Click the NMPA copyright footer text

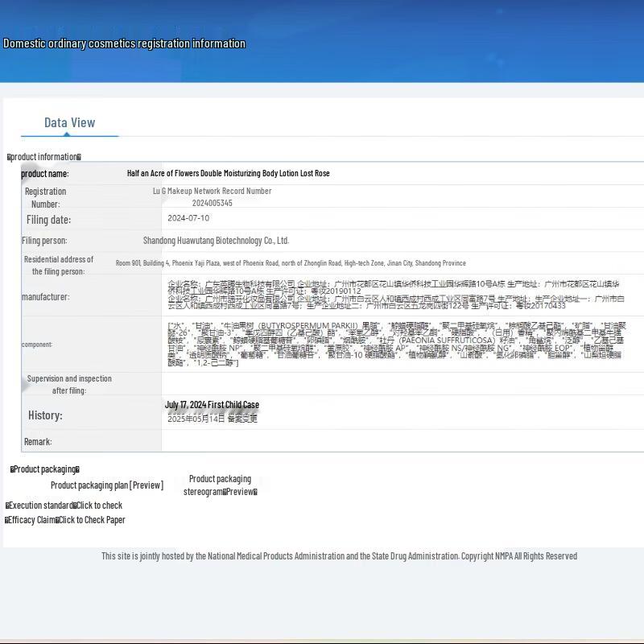click(x=339, y=556)
